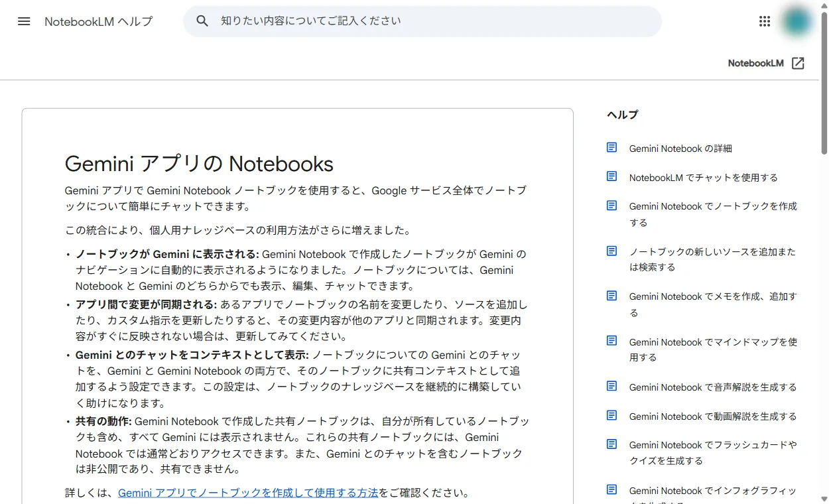Click the Gemini アプリの Notebooks heading
The image size is (829, 504).
point(199,164)
